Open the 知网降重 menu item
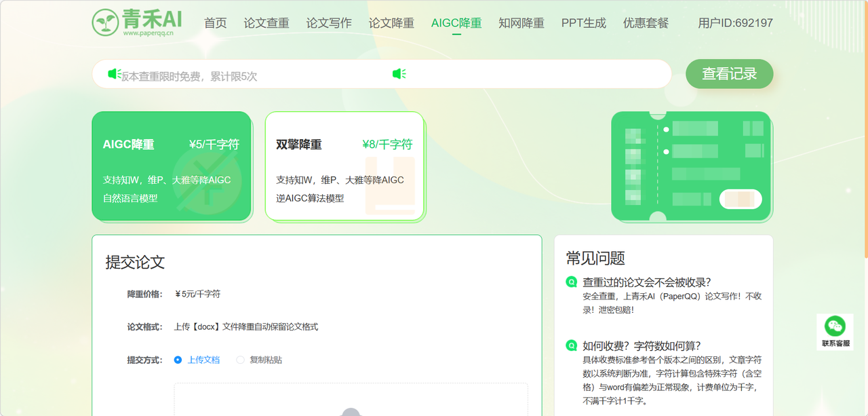Viewport: 868px width, 416px height. point(521,23)
